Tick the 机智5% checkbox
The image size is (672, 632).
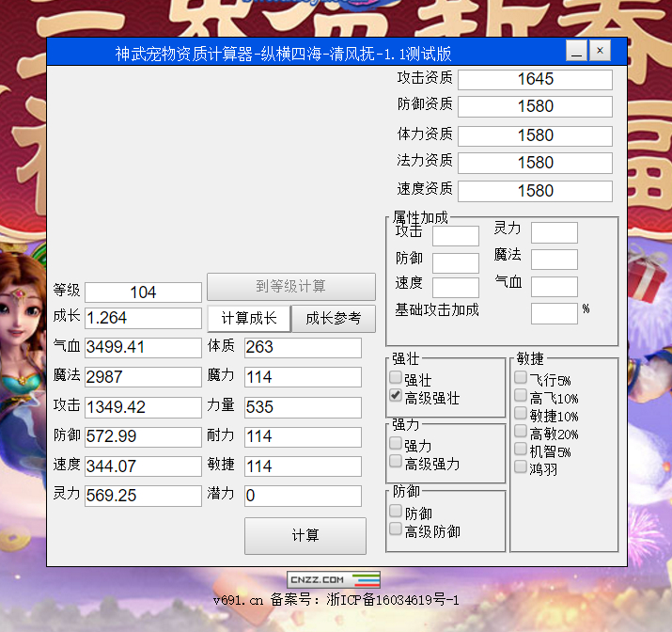coord(521,449)
